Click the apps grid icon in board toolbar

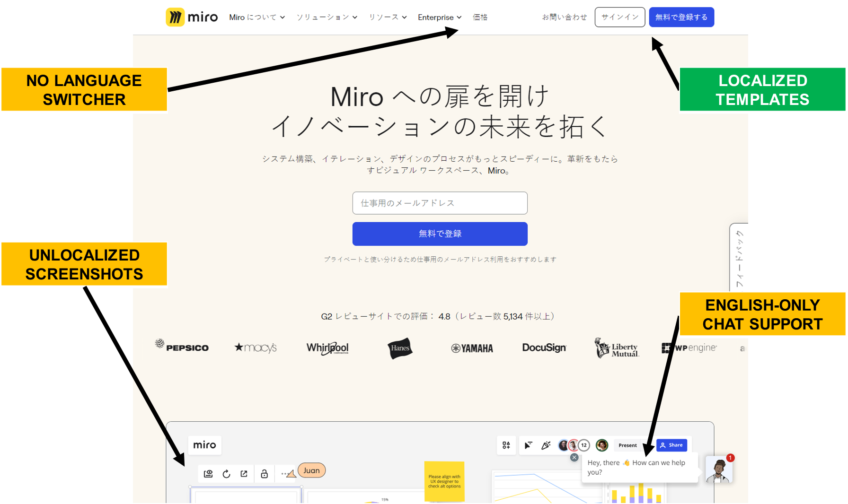tap(506, 445)
